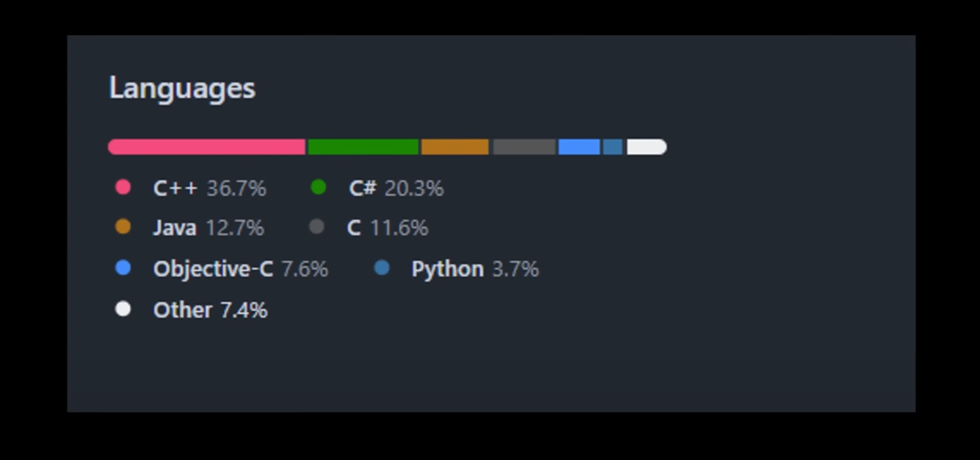This screenshot has height=460, width=980.
Task: Open the Python language link
Action: click(475, 269)
